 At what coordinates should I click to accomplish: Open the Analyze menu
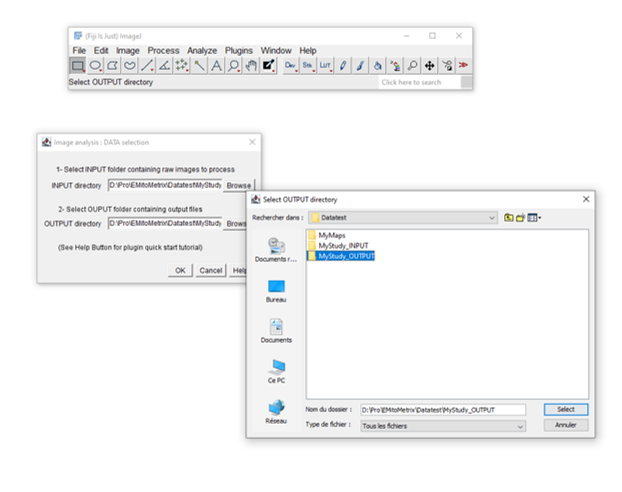coord(202,50)
